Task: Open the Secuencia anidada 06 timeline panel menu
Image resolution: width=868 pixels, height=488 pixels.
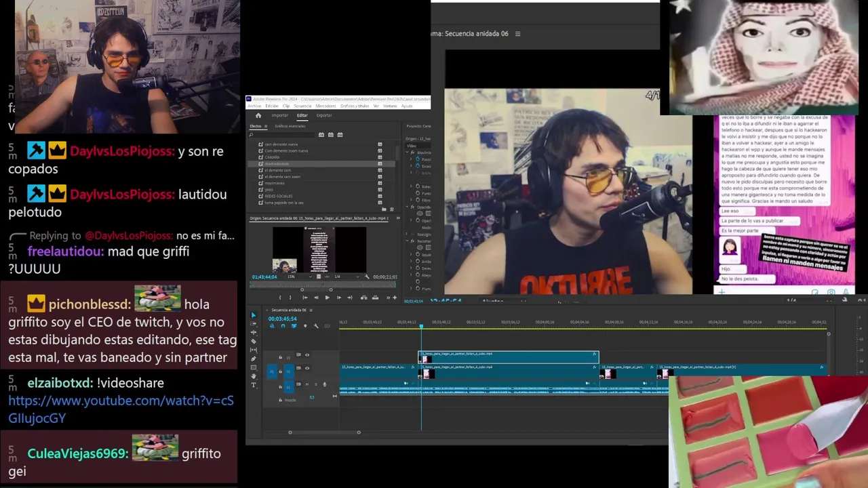Action: pos(311,310)
